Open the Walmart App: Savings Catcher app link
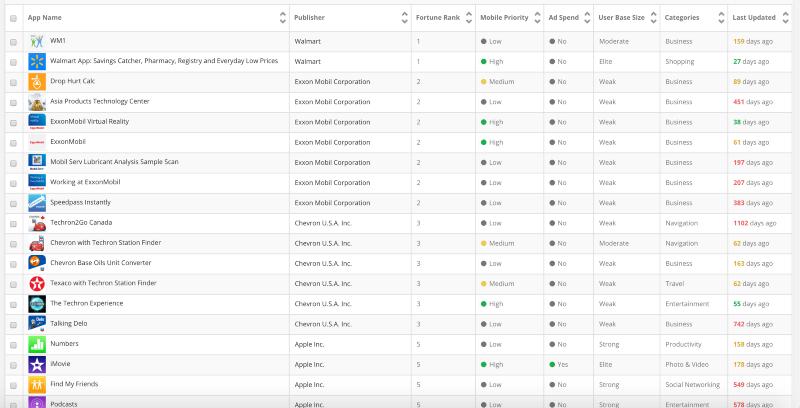The height and width of the screenshot is (408, 800). (x=164, y=61)
